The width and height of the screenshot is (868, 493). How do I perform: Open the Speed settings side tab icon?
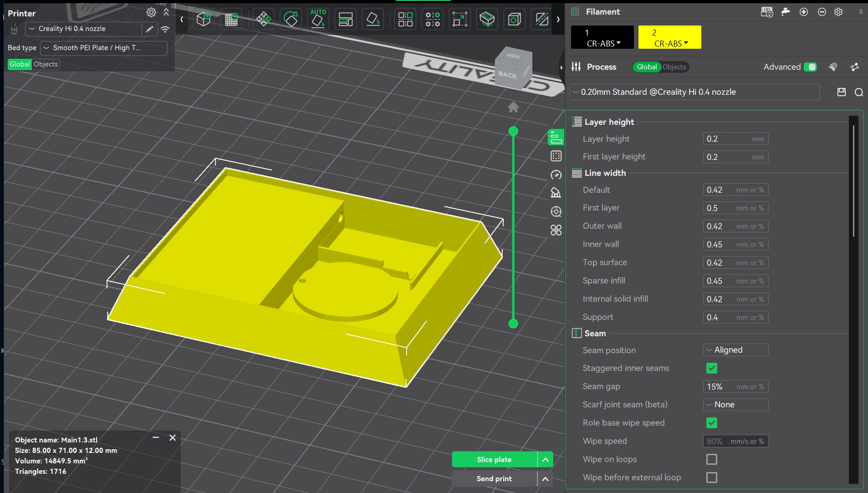click(556, 175)
